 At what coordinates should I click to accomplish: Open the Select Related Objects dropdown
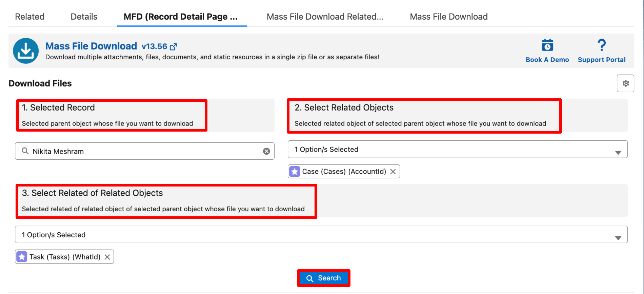coord(458,149)
